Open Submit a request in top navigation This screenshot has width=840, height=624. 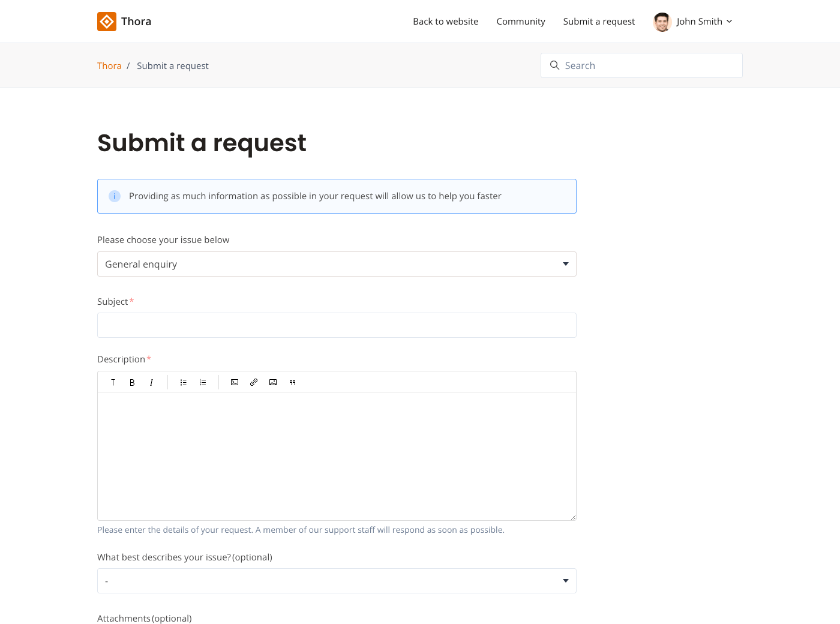pyautogui.click(x=599, y=22)
